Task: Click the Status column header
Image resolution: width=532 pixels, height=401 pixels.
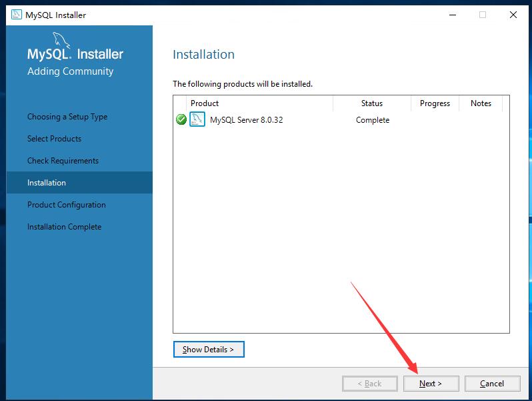Action: click(x=372, y=103)
